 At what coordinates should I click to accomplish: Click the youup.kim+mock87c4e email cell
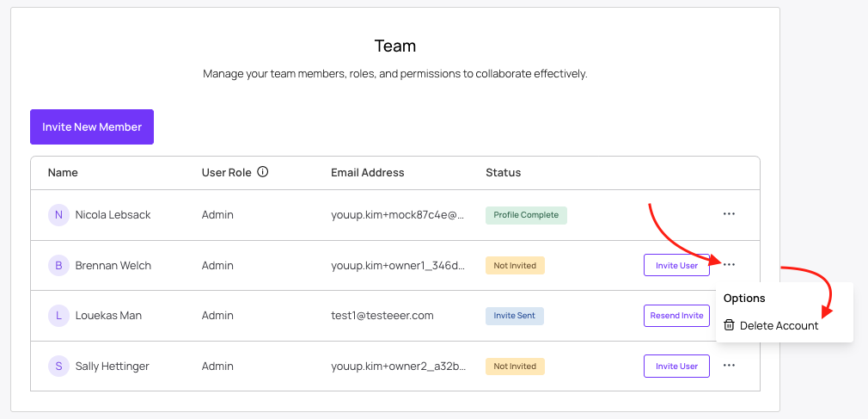[397, 215]
